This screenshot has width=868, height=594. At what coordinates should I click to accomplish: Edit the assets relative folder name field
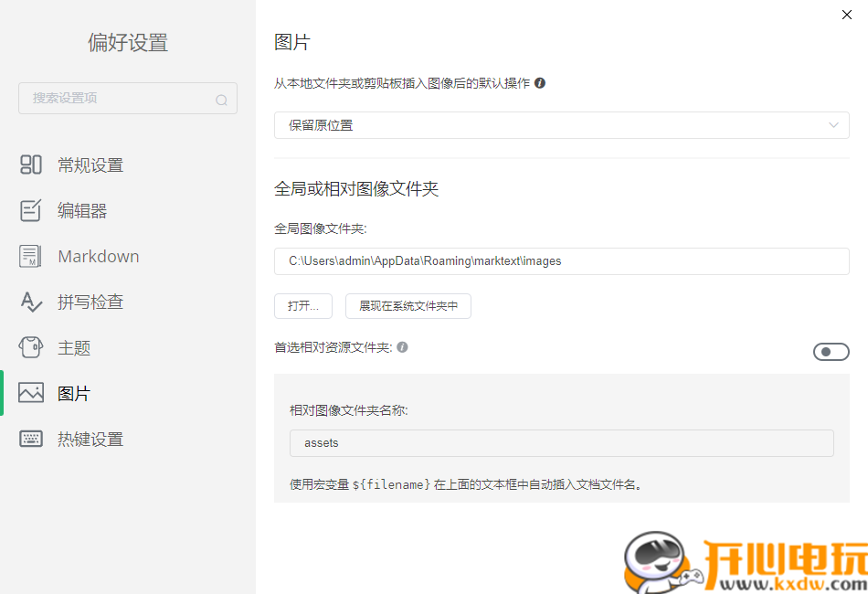tap(561, 443)
